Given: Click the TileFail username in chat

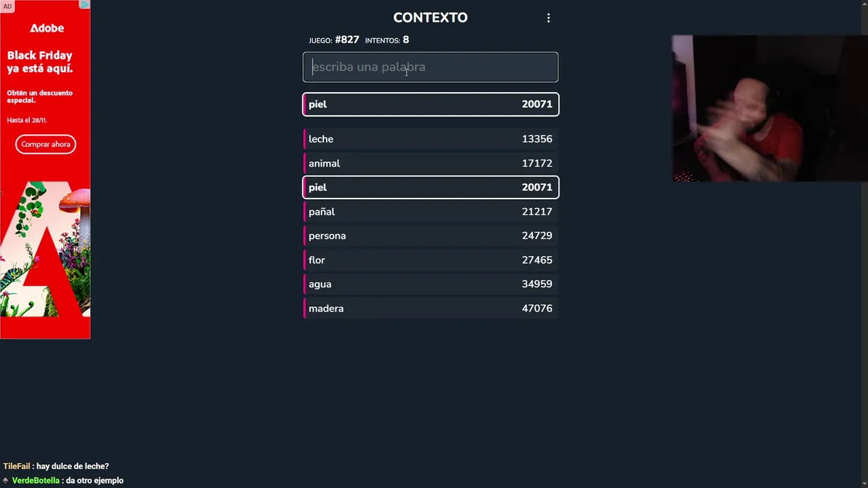Looking at the screenshot, I should [x=16, y=466].
